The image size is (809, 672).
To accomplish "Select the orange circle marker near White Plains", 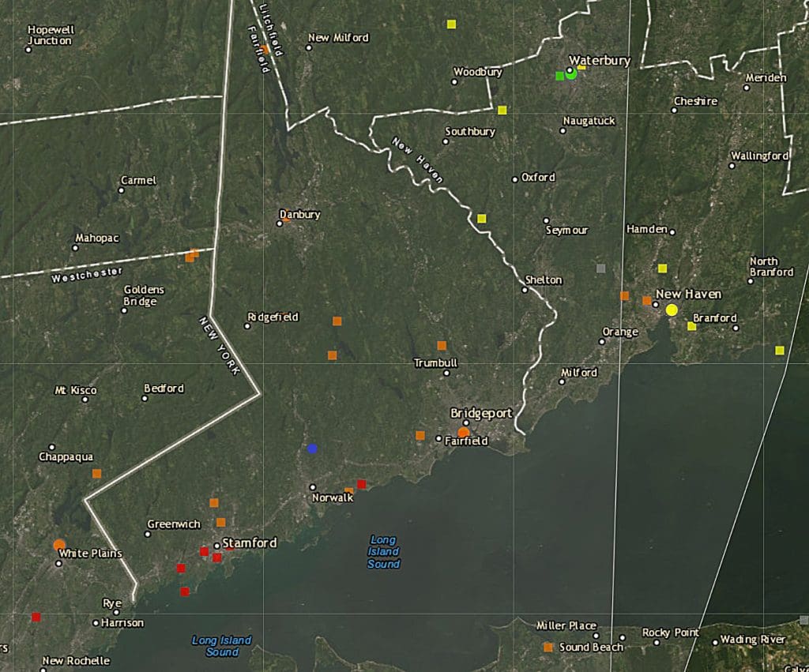I will (x=58, y=544).
